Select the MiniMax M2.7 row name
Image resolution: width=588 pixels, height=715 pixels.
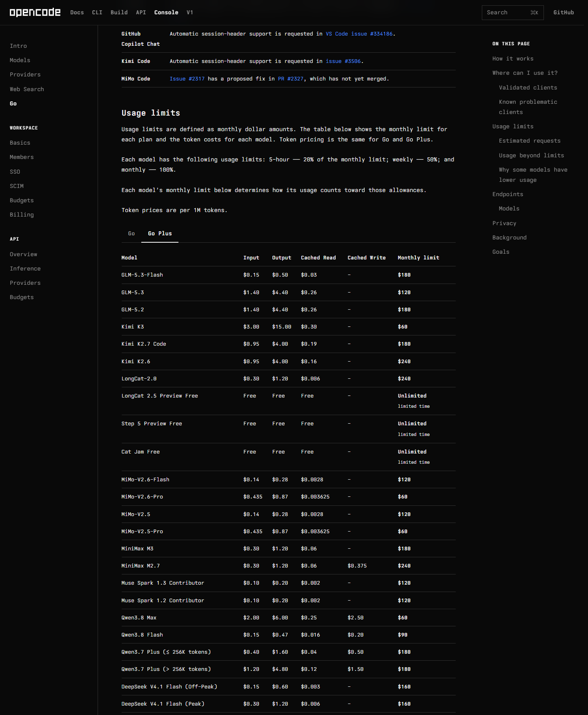140,566
